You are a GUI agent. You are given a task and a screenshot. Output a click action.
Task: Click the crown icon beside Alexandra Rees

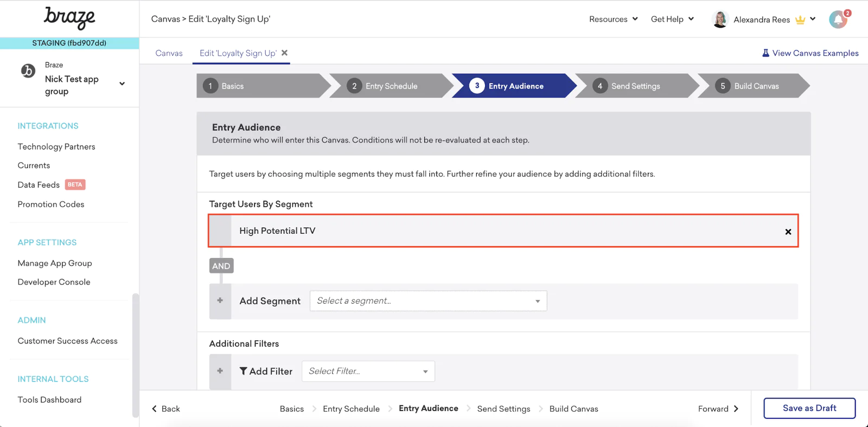tap(800, 20)
